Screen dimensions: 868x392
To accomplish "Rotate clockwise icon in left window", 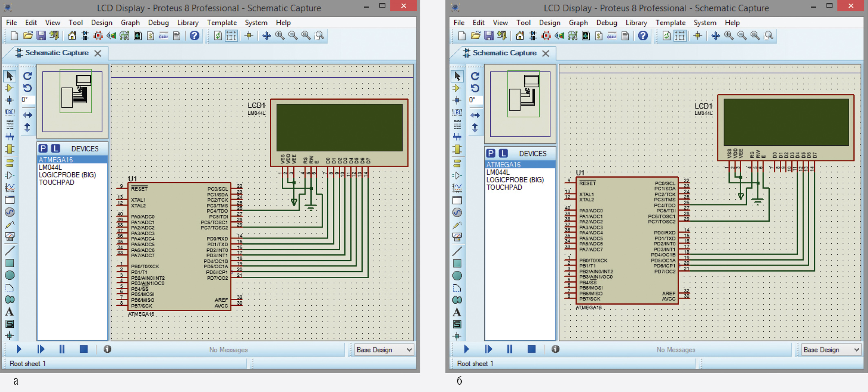I will click(27, 76).
